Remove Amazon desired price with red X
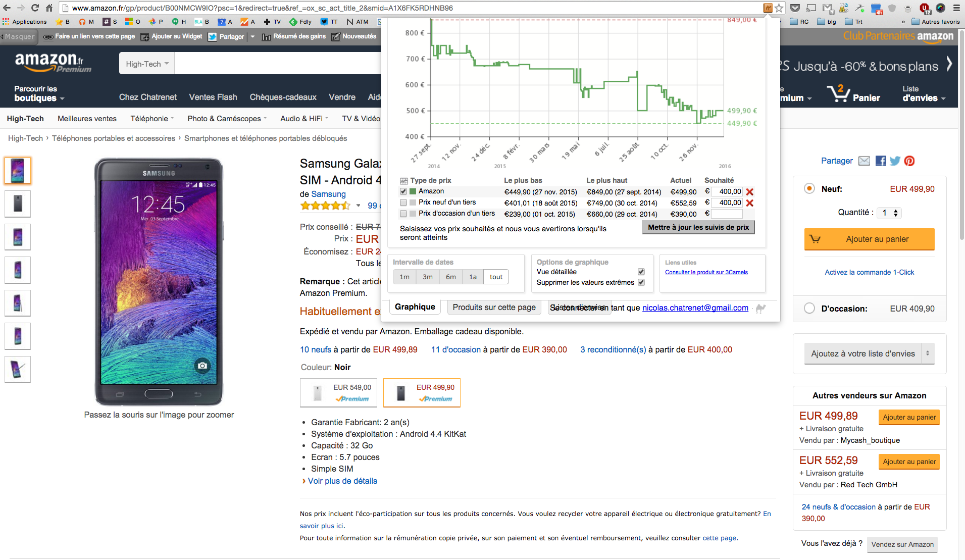Screen dimensions: 965x560 click(x=750, y=192)
